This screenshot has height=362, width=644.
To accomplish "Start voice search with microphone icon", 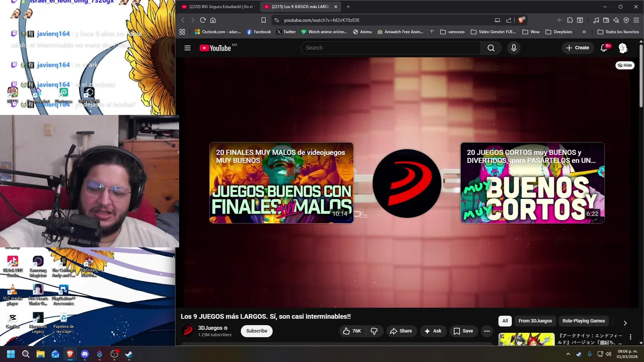I will [x=514, y=48].
